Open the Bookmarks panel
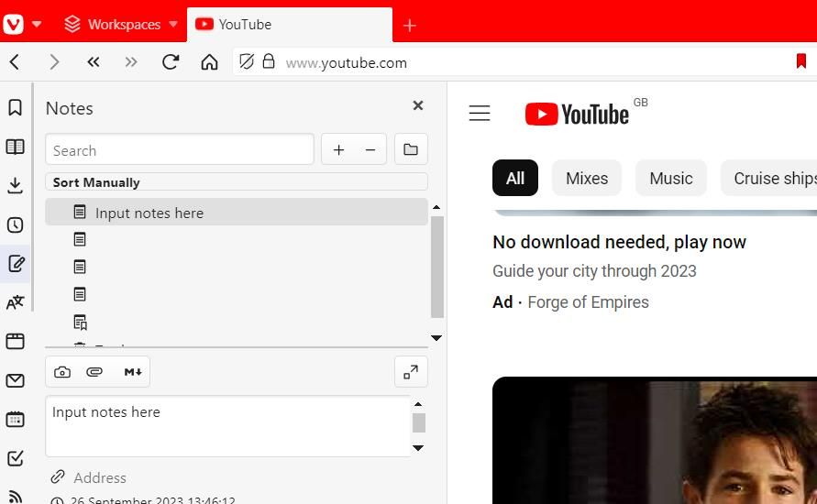This screenshot has width=817, height=504. 15,108
